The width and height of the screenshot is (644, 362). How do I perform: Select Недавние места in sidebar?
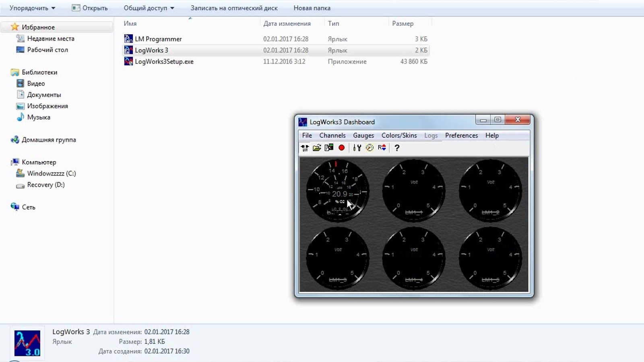pyautogui.click(x=51, y=39)
